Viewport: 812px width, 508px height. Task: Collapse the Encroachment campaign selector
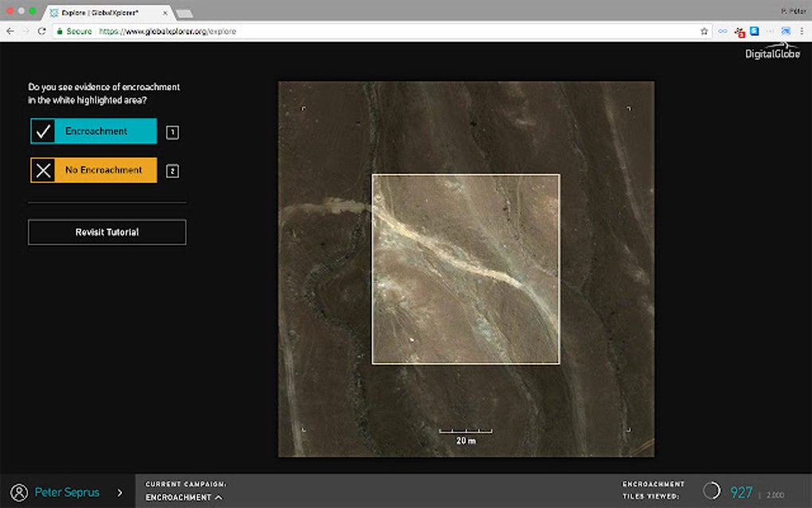218,498
